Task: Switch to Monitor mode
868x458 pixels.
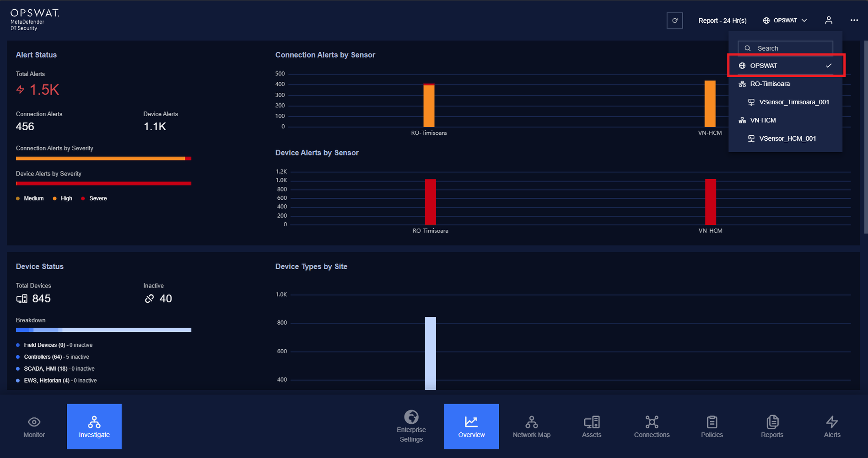Action: pyautogui.click(x=34, y=427)
